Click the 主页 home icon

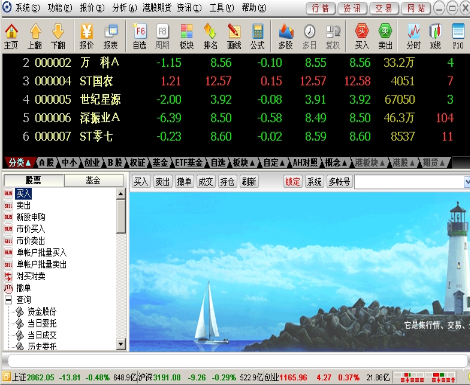click(x=11, y=36)
